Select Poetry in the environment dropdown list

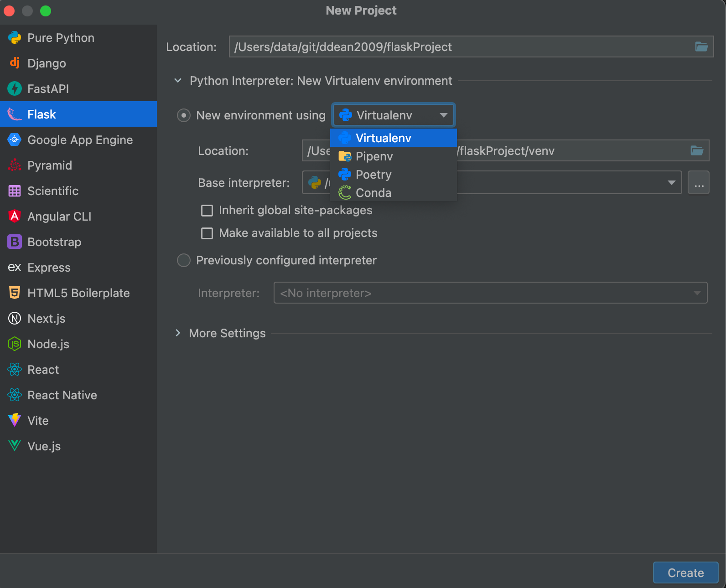coord(373,175)
